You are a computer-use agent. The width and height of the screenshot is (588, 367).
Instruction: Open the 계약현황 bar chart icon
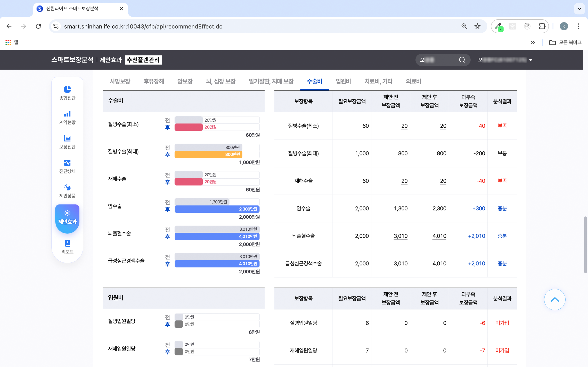67,114
